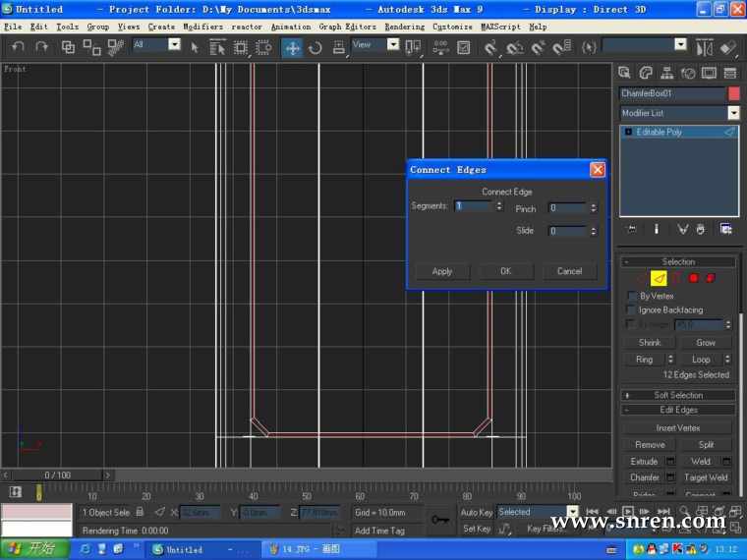The image size is (747, 560).
Task: Click the ChamferBox01 object color swatch
Action: [x=733, y=93]
